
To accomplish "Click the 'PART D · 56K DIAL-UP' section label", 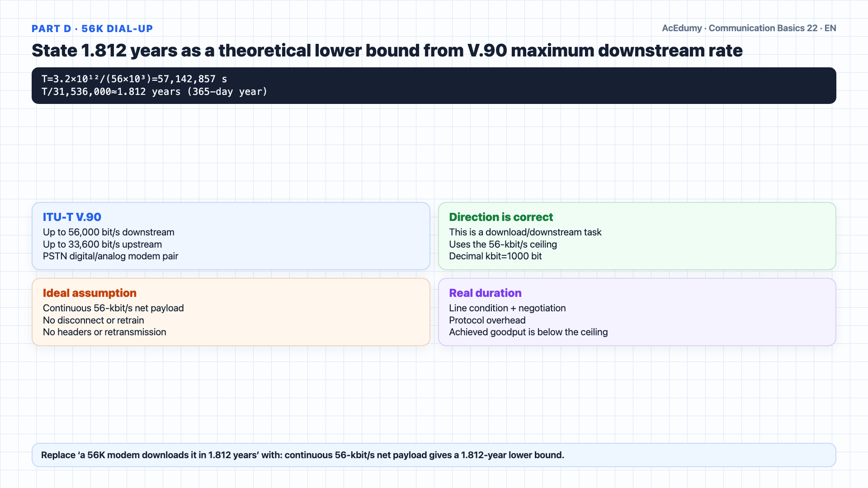I will [x=92, y=28].
